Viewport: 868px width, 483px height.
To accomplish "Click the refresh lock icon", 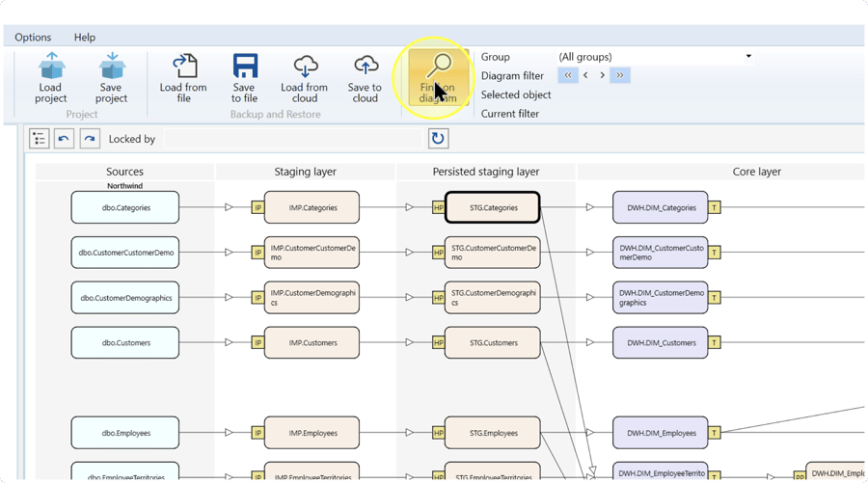I will 438,138.
